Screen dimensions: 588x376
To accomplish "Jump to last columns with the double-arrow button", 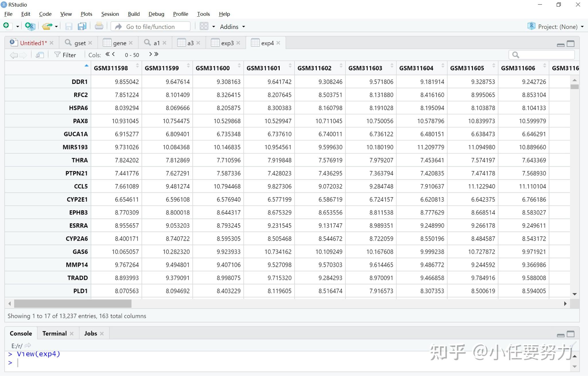I will click(x=156, y=54).
